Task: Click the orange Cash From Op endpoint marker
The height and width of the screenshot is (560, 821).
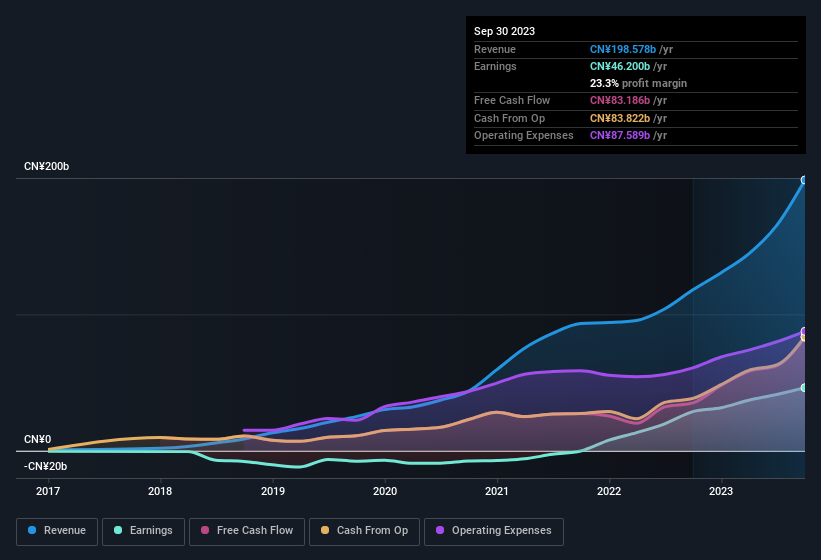Action: point(804,338)
